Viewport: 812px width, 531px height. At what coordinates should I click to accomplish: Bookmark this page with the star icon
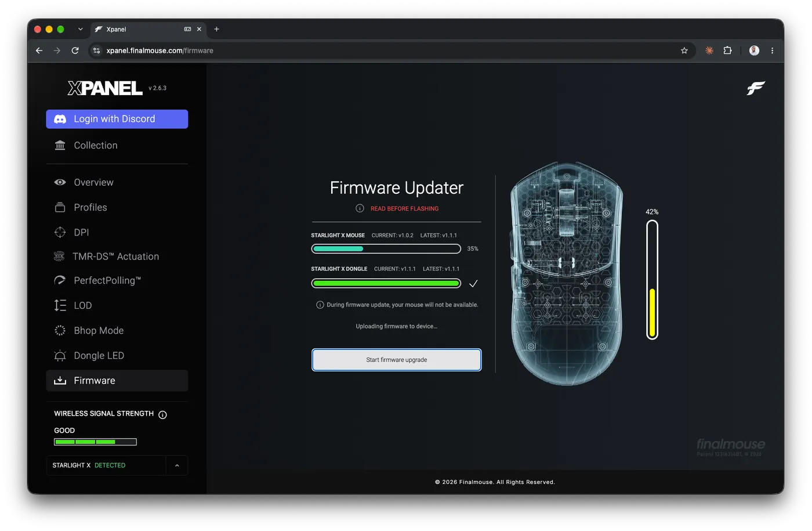point(684,50)
